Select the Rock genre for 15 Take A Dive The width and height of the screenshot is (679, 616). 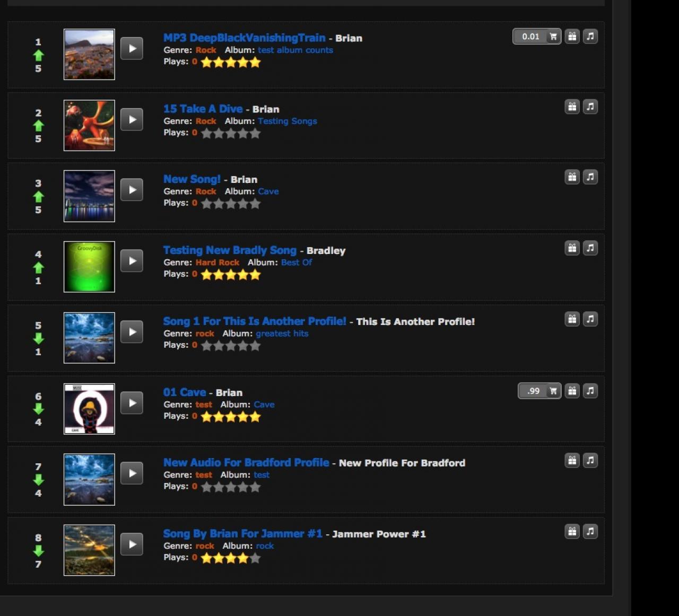coord(206,121)
